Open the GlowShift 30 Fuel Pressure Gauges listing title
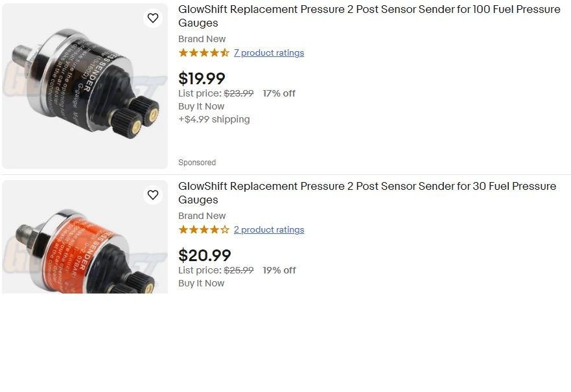The image size is (571, 392). coord(367,193)
